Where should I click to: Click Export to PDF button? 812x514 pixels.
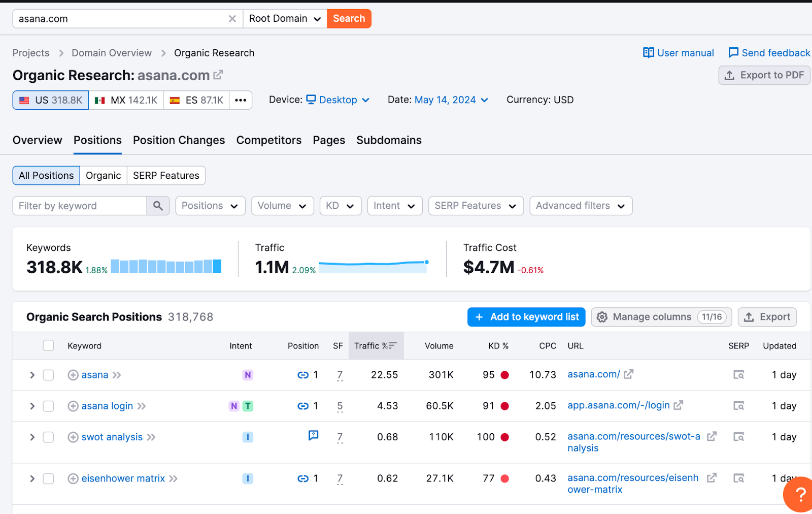click(764, 75)
